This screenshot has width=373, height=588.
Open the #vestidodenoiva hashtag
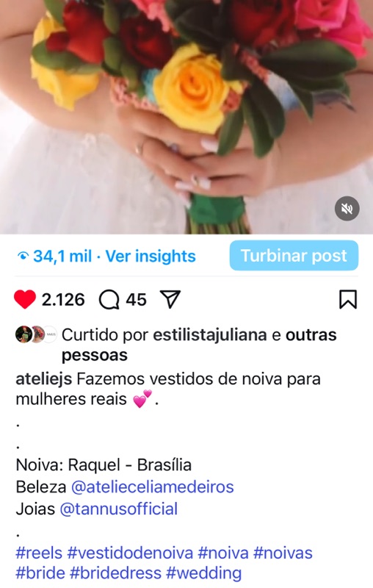pyautogui.click(x=130, y=553)
